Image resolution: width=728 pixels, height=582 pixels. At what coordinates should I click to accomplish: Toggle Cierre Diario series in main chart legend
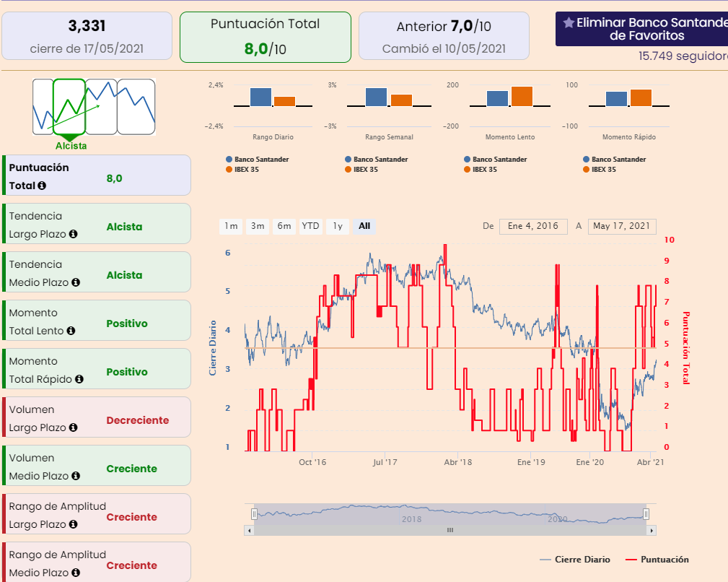pos(575,560)
